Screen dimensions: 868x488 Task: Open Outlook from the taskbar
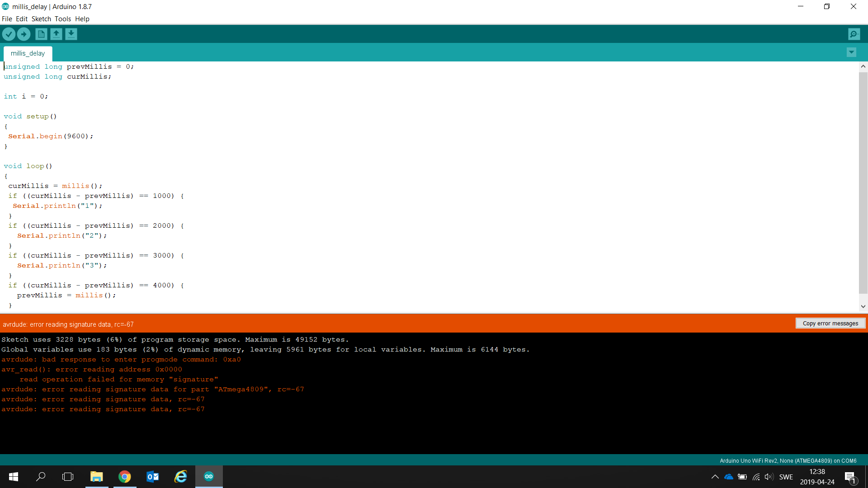(152, 477)
